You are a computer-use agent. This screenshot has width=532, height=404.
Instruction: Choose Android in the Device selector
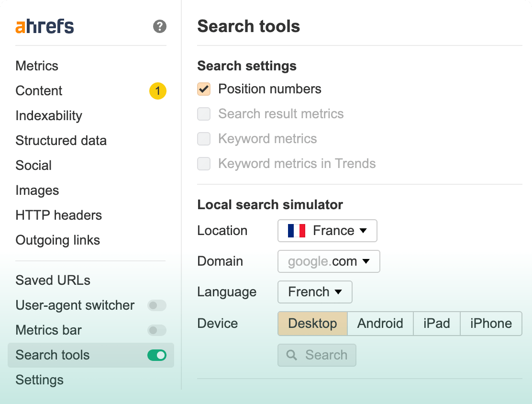click(380, 324)
